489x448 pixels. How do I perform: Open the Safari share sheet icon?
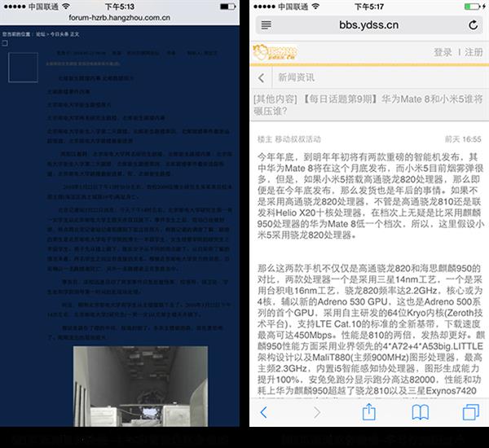coord(368,411)
